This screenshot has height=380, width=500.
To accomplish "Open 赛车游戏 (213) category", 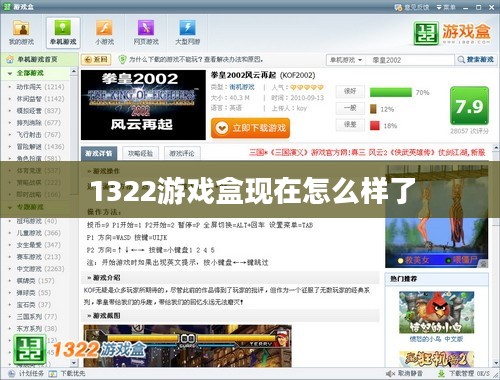I will tap(39, 257).
